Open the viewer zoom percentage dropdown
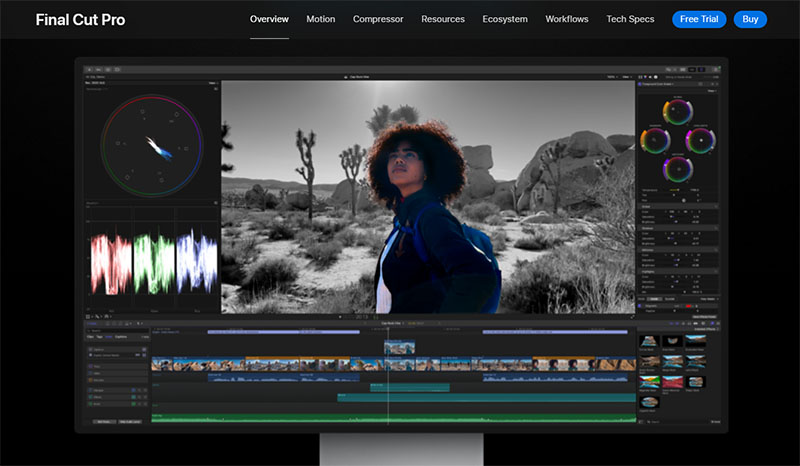Image resolution: width=800 pixels, height=466 pixels. 612,77
